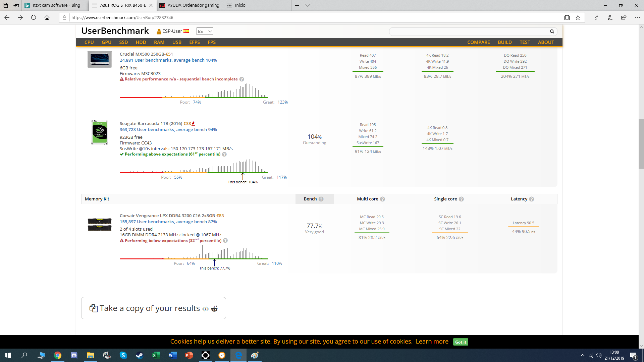644x362 pixels.
Task: Go to the ABOUT page
Action: pos(546,42)
